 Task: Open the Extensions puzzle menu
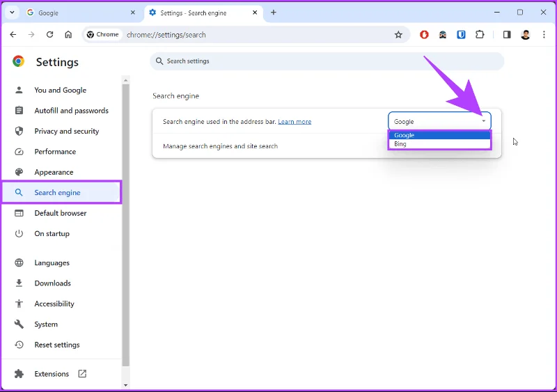coord(480,35)
